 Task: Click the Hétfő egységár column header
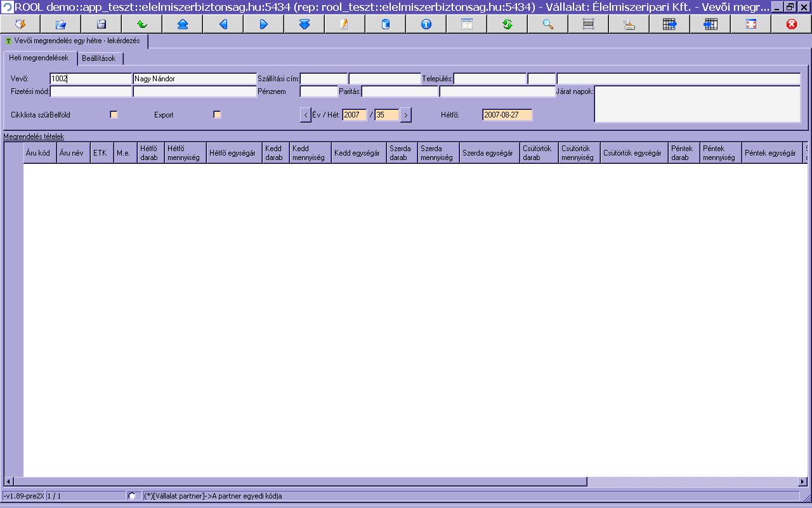[x=234, y=153]
